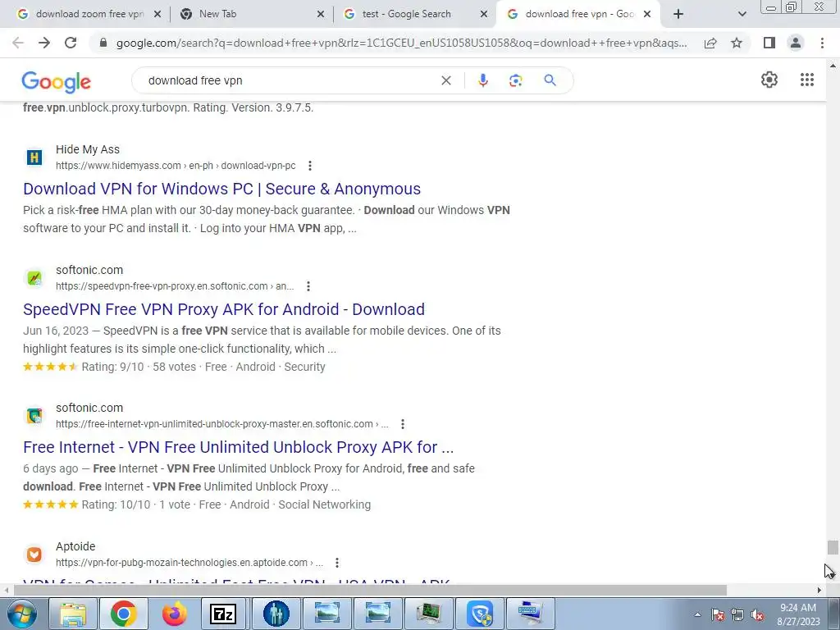
Task: Click the horizontal scrollbar thumb
Action: pos(370,590)
